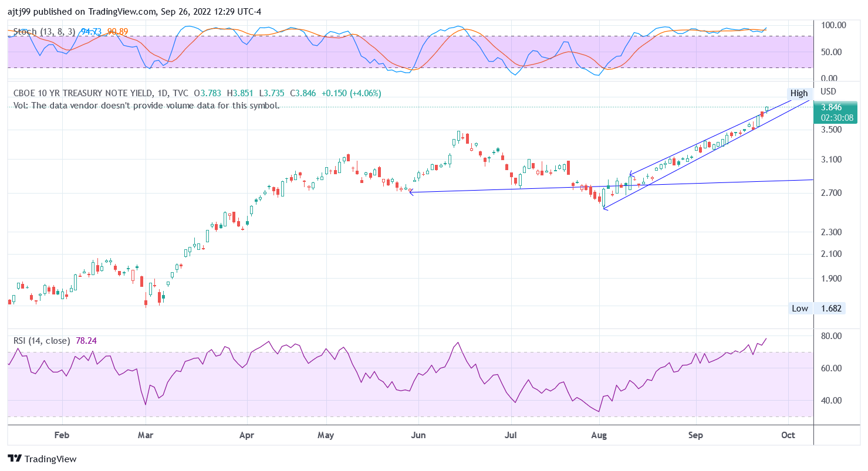Click the Jul label on the time axis
The height and width of the screenshot is (471, 868).
(x=511, y=435)
